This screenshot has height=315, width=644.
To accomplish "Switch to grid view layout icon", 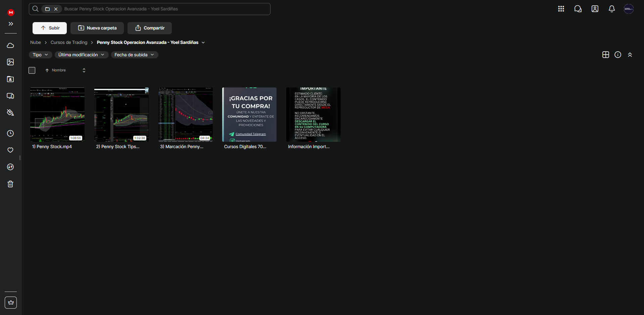I will click(x=605, y=55).
